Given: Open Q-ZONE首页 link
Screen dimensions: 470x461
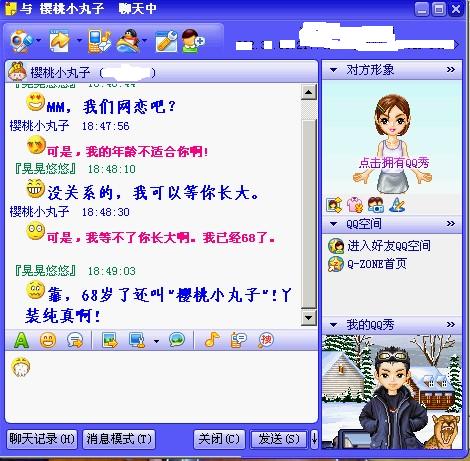Looking at the screenshot, I should (x=377, y=264).
